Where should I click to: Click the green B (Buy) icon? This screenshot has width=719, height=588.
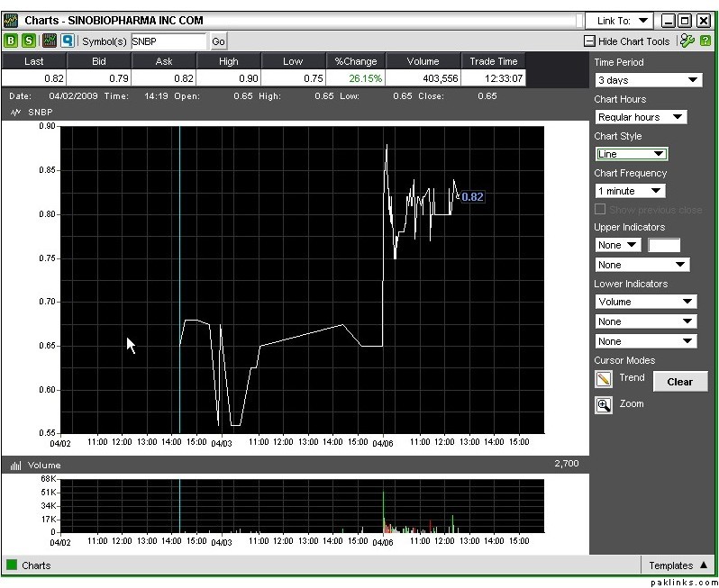coord(11,41)
